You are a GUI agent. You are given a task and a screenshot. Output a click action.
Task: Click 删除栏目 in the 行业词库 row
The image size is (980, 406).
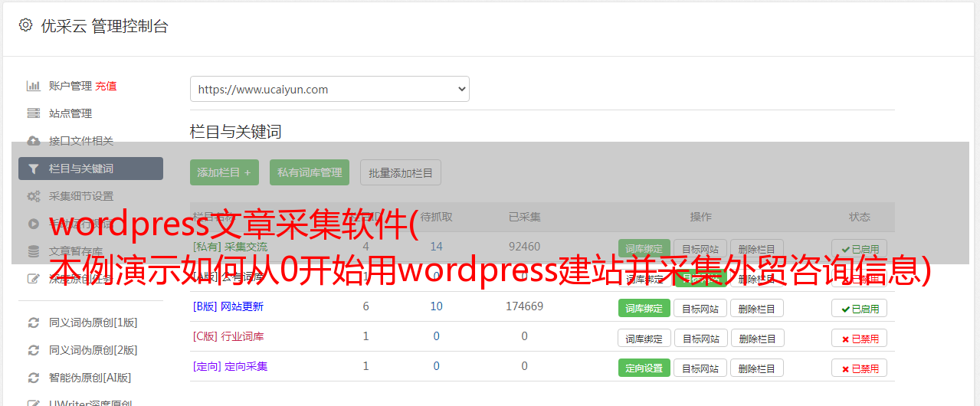[757, 338]
